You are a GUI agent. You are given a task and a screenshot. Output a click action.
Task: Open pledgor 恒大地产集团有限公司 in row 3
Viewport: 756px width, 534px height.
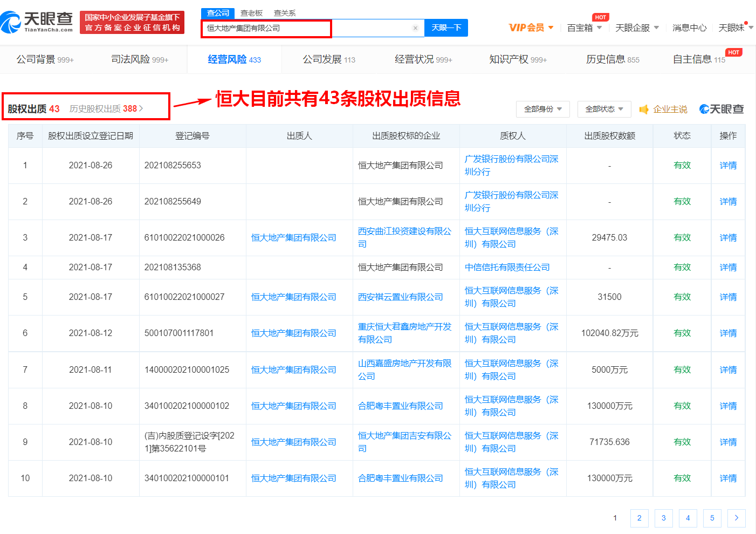tap(293, 238)
